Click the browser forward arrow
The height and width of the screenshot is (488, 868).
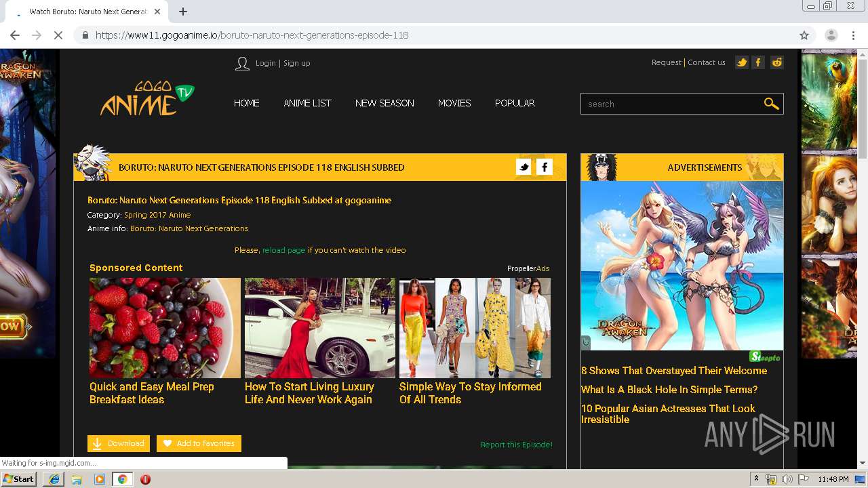(37, 35)
